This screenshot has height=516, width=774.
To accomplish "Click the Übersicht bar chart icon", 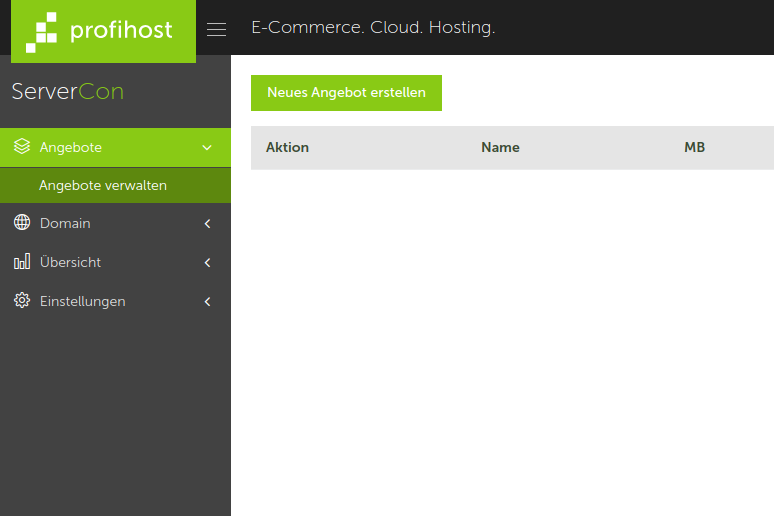I will click(22, 262).
